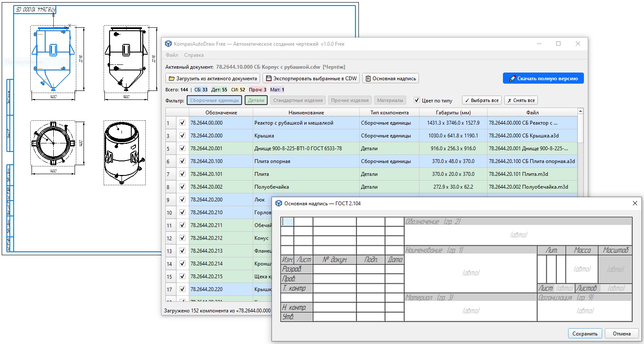This screenshot has height=344, width=644.
Task: Maximize the KompasAutoDraw window
Action: [558, 44]
